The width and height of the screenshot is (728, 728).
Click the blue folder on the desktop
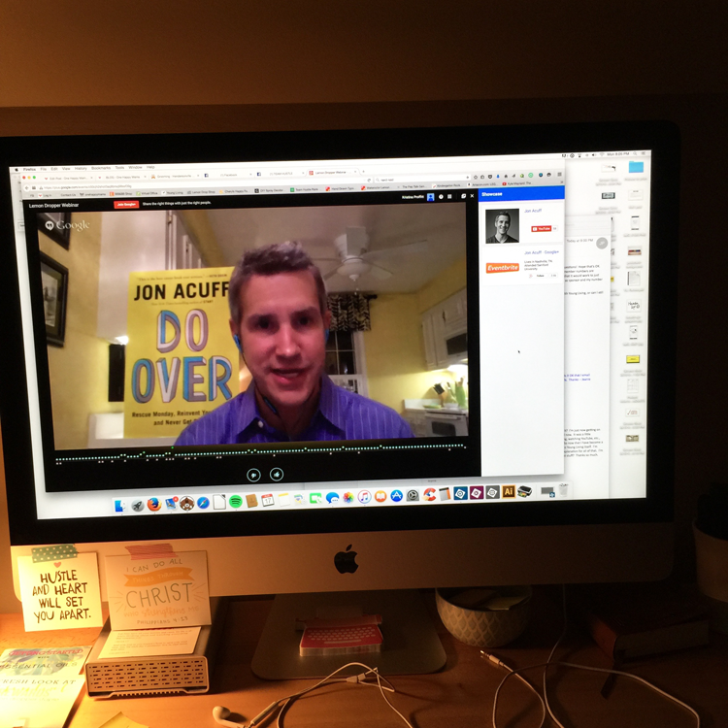[636, 167]
